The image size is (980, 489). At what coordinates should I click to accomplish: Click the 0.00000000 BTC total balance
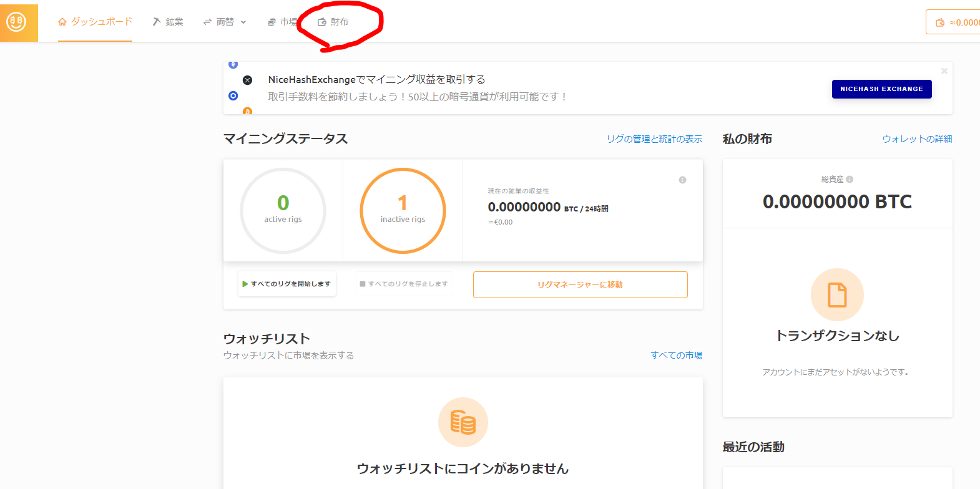tap(837, 201)
